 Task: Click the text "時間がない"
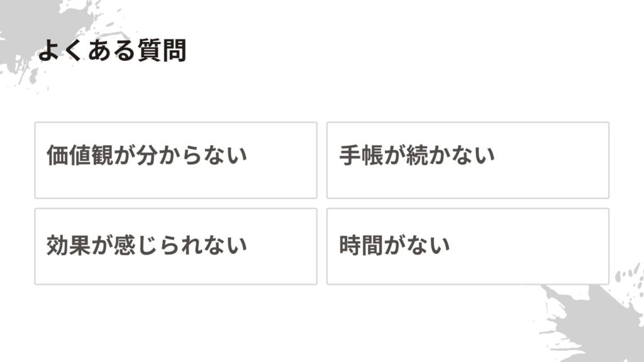pos(394,244)
